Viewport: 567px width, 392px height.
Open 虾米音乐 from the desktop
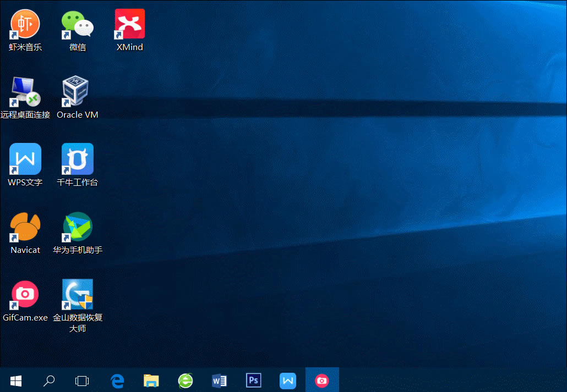[25, 23]
